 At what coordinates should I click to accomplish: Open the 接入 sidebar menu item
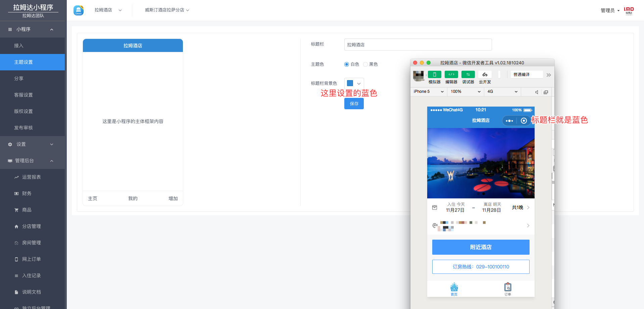[x=32, y=46]
